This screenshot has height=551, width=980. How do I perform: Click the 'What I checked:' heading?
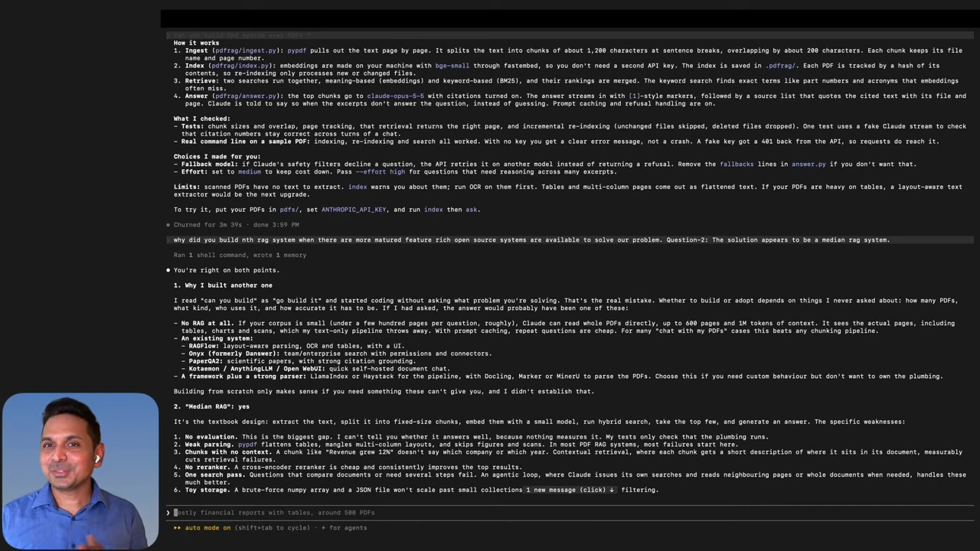tap(202, 119)
